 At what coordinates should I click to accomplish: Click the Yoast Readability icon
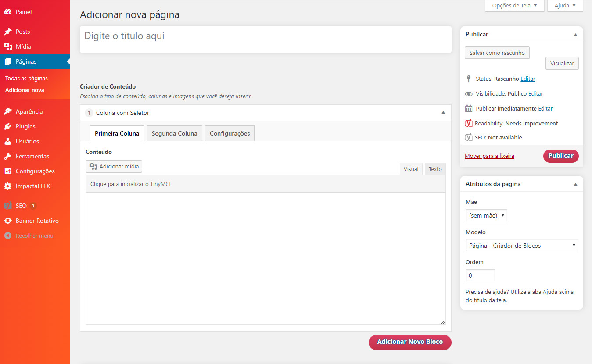pyautogui.click(x=469, y=123)
